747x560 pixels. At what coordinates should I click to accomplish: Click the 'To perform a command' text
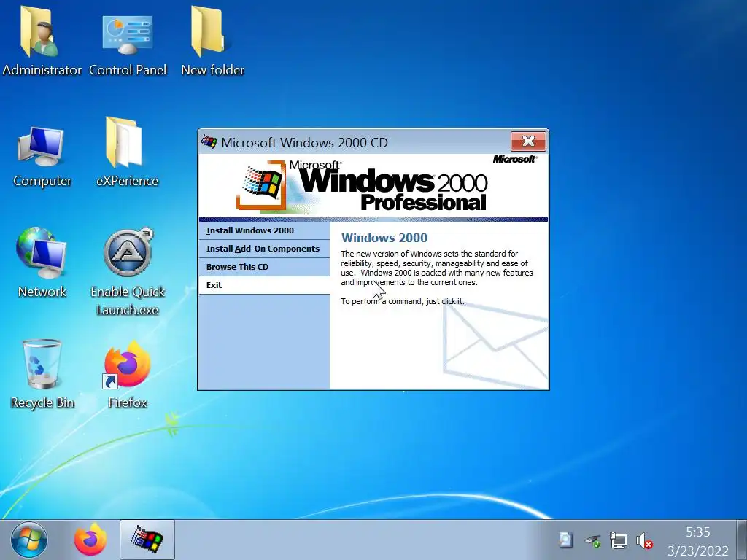tap(403, 301)
